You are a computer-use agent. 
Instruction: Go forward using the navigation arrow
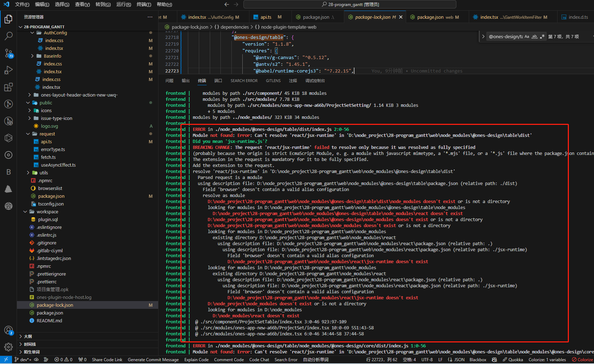236,4
